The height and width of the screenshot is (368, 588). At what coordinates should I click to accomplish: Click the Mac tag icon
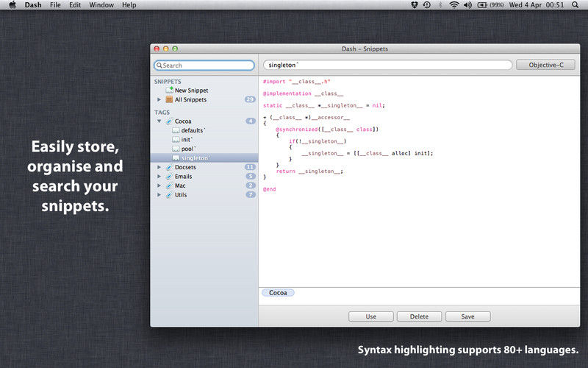pyautogui.click(x=170, y=185)
